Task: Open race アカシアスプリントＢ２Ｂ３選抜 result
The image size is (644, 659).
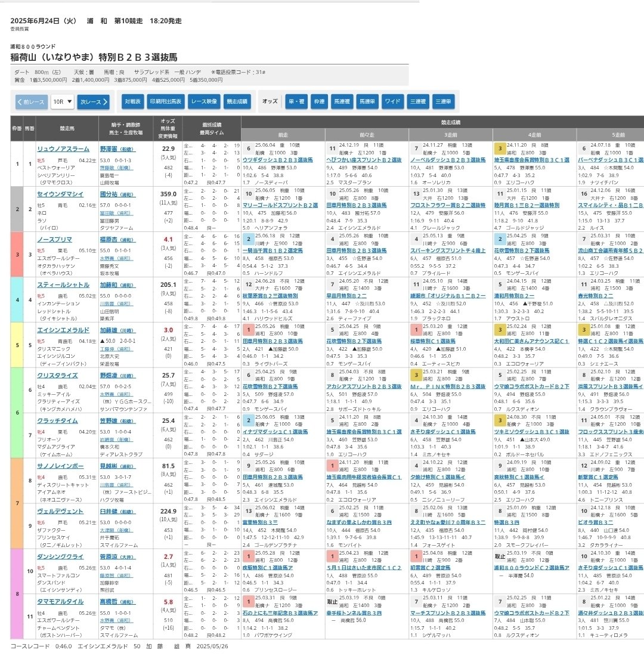Action: click(x=364, y=386)
